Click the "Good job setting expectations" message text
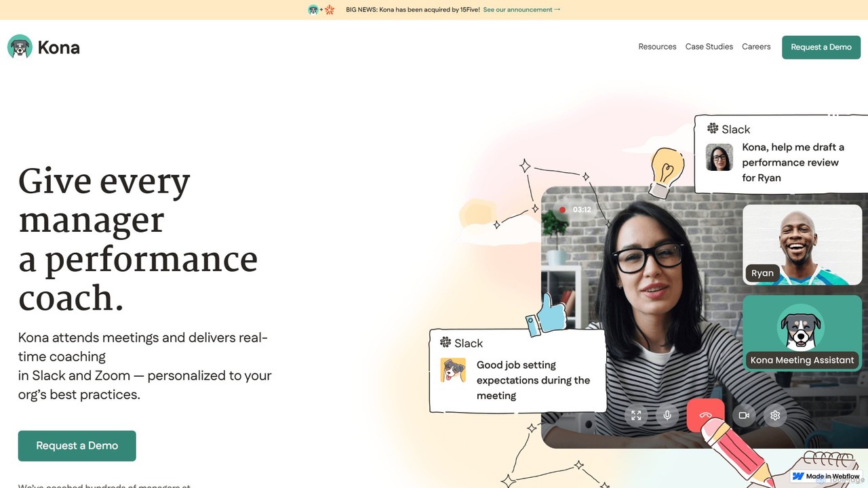Viewport: 868px width, 488px height. pos(534,380)
